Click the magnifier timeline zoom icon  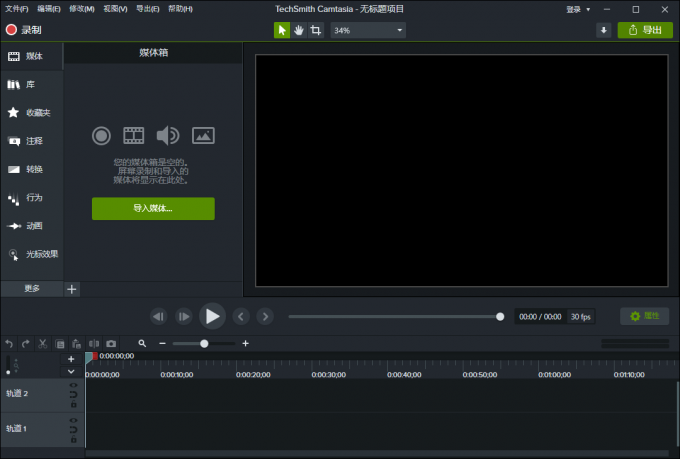[142, 344]
